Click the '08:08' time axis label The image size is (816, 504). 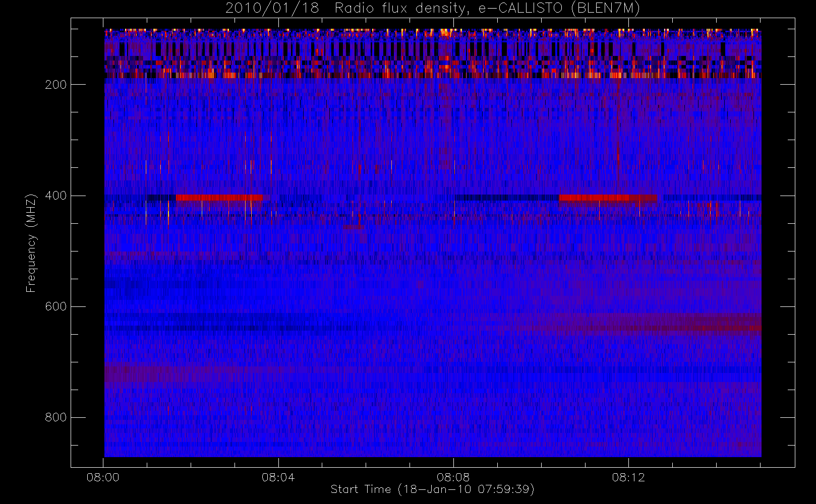453,477
